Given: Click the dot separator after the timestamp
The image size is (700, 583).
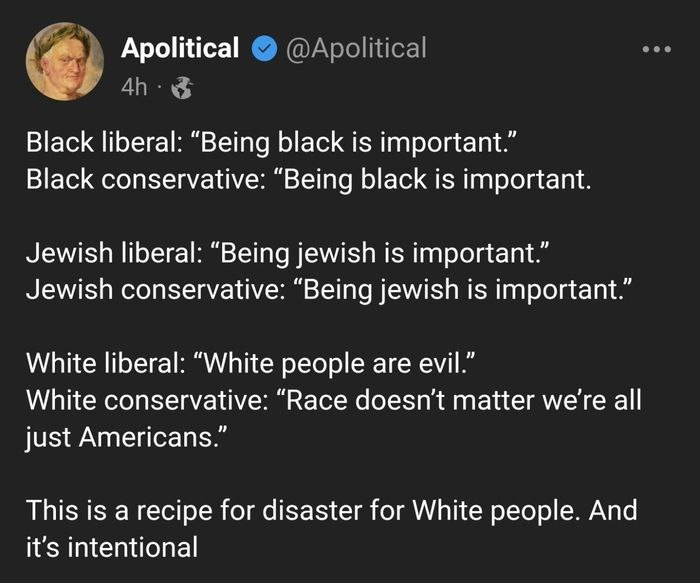Looking at the screenshot, I should click(159, 88).
